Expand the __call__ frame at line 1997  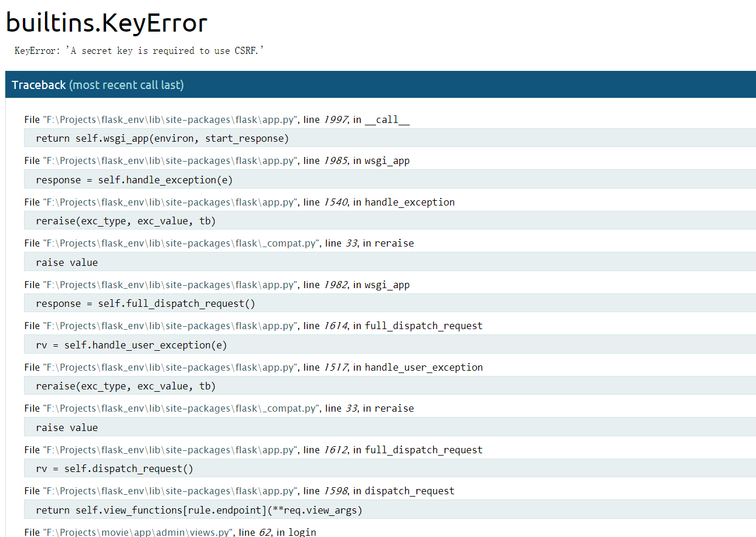(217, 119)
